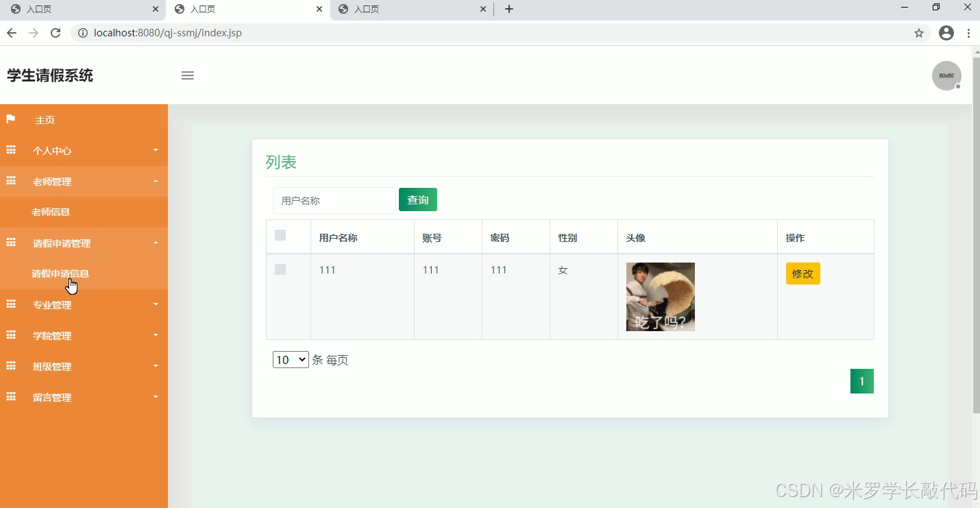Click the 用户名称 search input field
The image size is (980, 508).
[334, 200]
